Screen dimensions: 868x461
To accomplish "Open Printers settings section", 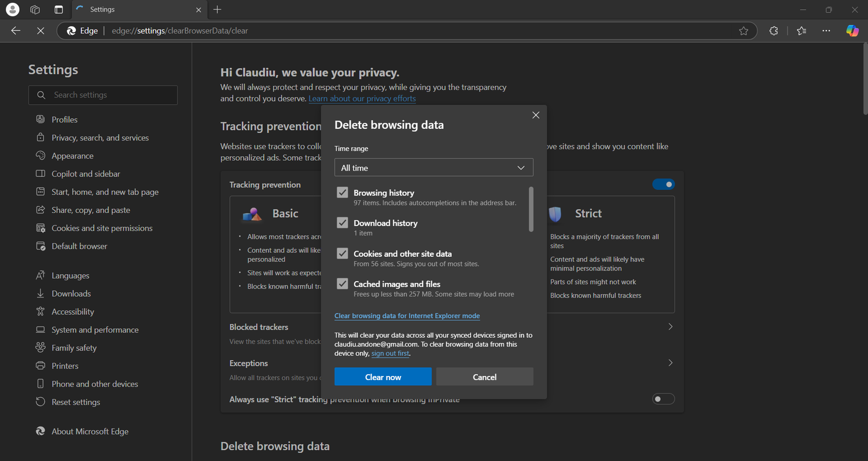I will (x=65, y=366).
